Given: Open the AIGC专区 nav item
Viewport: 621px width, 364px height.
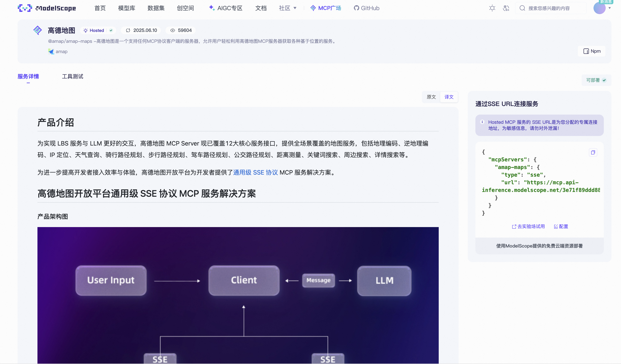Looking at the screenshot, I should coord(226,8).
